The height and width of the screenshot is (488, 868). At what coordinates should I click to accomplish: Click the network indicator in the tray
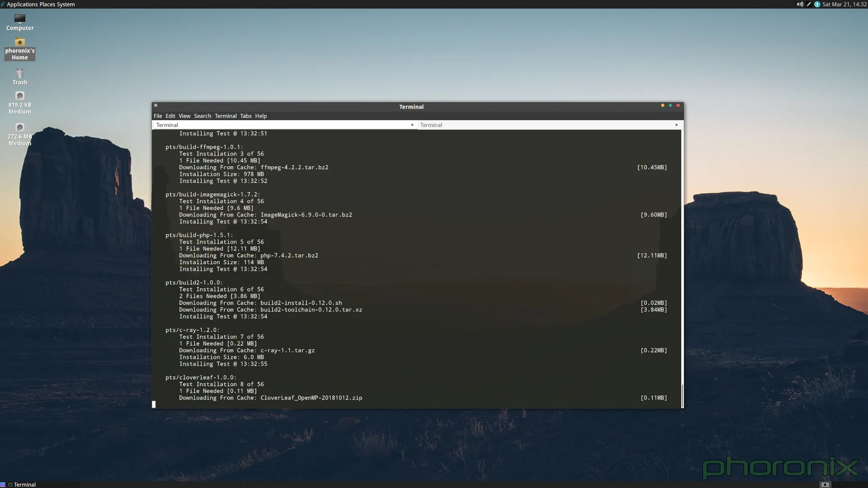808,4
